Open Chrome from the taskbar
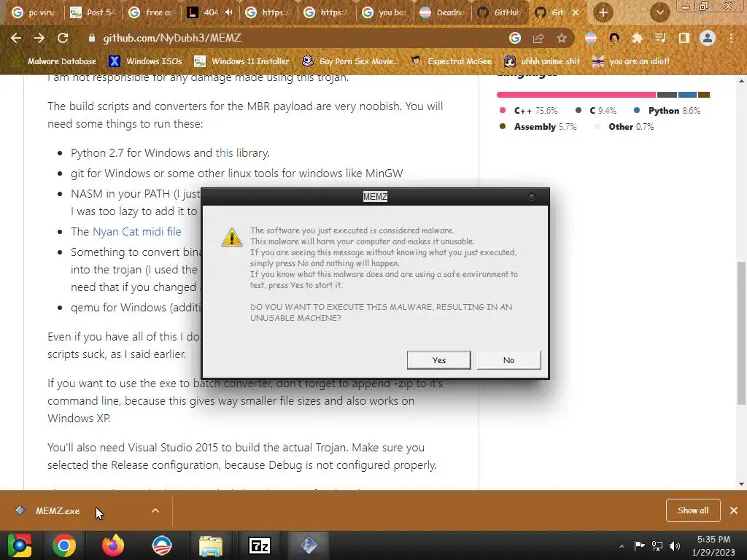 64,545
